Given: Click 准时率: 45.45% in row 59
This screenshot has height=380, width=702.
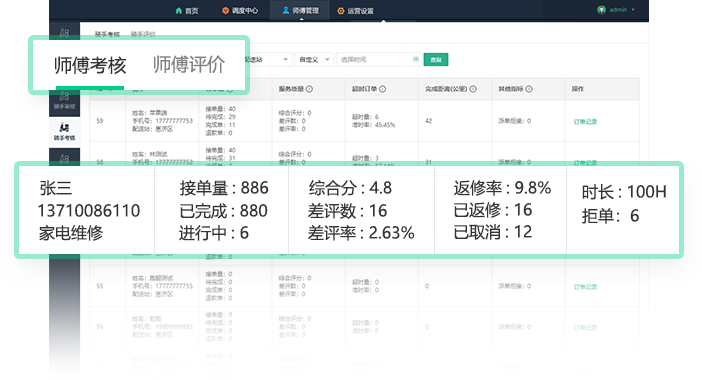Looking at the screenshot, I should click(373, 125).
